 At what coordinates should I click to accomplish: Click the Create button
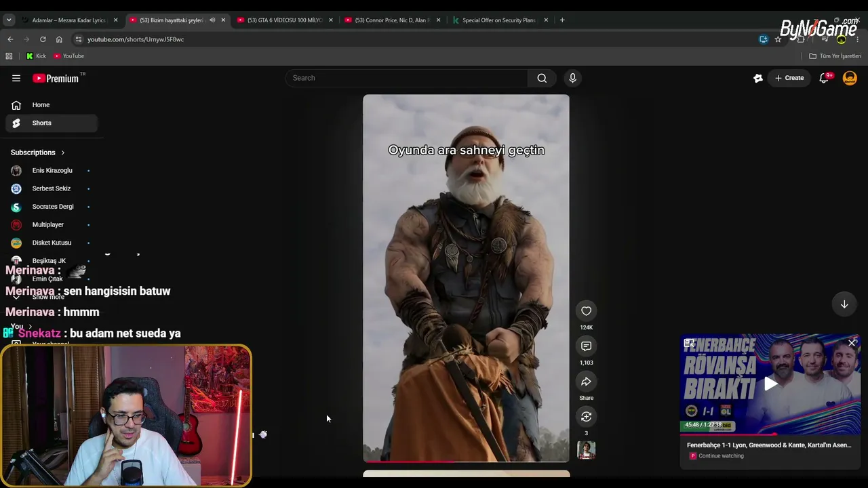point(789,78)
